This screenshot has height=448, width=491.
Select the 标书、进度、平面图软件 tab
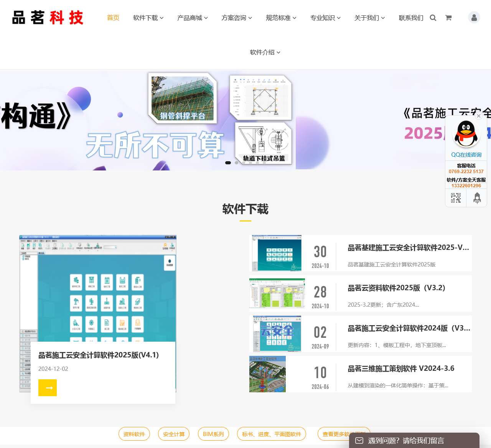point(272,434)
